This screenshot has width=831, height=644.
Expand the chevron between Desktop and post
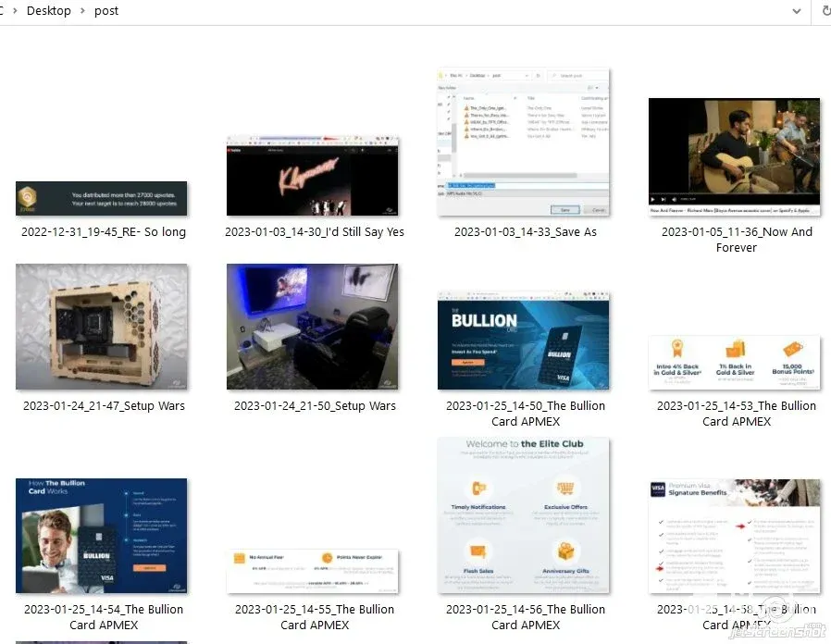pyautogui.click(x=82, y=10)
